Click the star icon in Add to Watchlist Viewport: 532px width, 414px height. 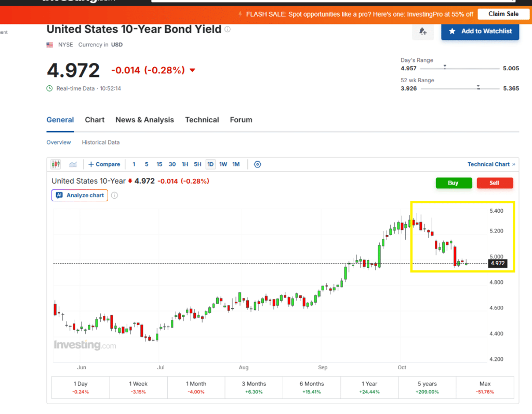[x=452, y=31]
